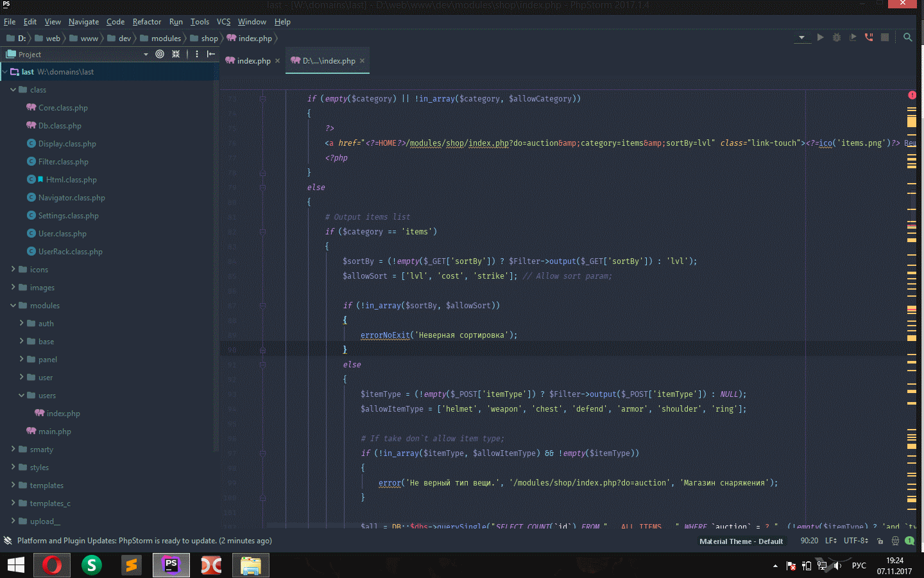924x578 pixels.
Task: Collapse the modules folder in project tree
Action: point(13,306)
